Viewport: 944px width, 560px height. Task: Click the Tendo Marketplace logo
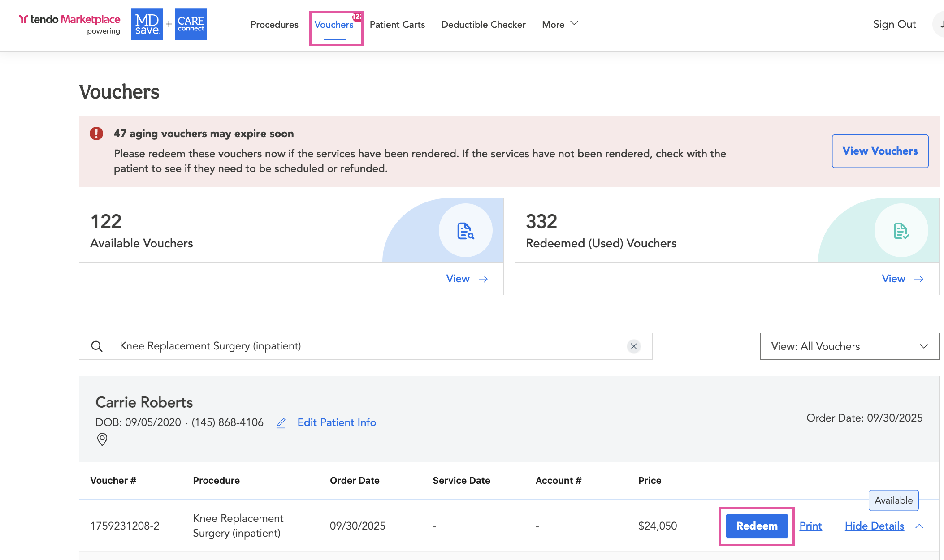69,20
